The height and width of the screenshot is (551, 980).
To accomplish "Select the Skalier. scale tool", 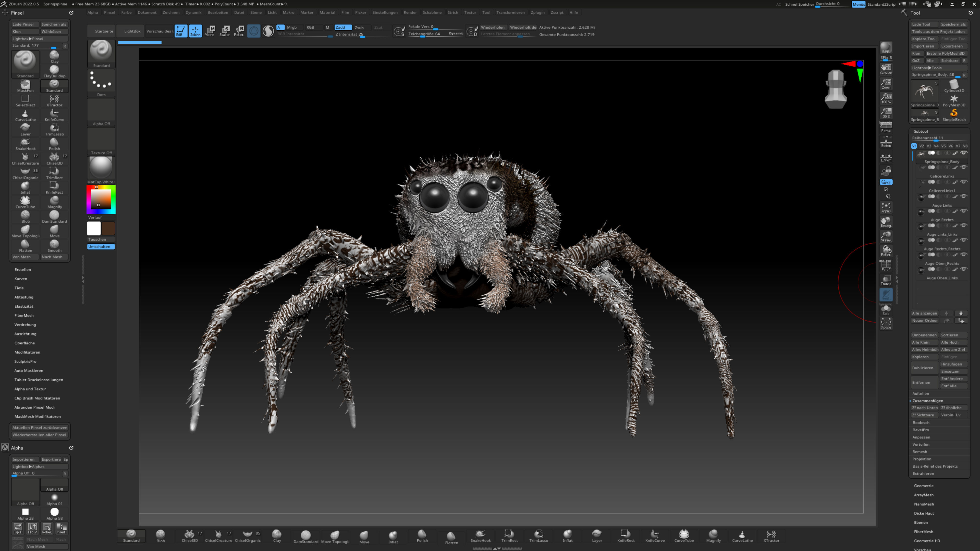I will click(x=225, y=31).
